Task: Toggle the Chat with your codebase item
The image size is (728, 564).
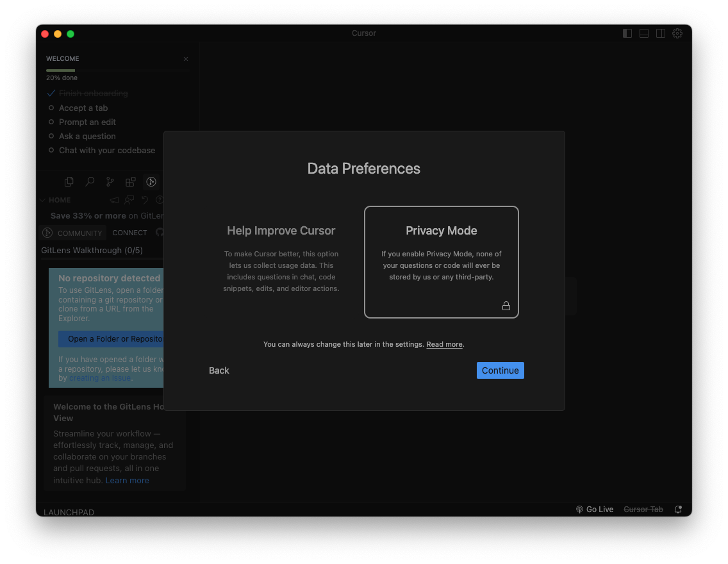Action: tap(102, 151)
